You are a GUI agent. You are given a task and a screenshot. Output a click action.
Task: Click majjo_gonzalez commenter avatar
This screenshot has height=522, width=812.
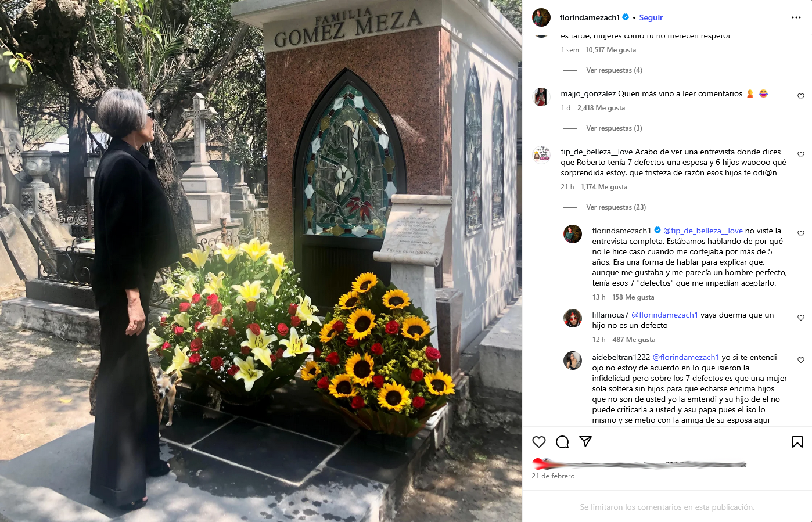point(541,97)
